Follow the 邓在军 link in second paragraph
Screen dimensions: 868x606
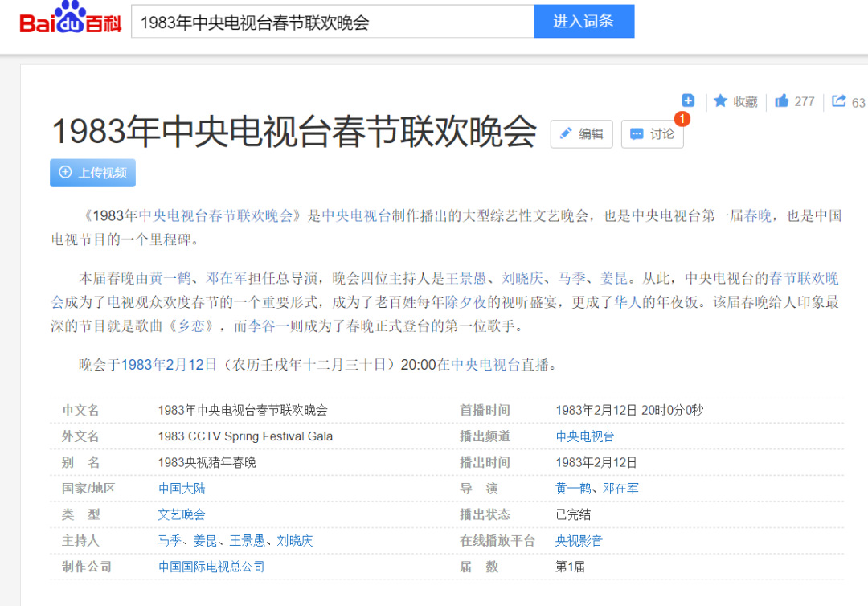pos(227,278)
